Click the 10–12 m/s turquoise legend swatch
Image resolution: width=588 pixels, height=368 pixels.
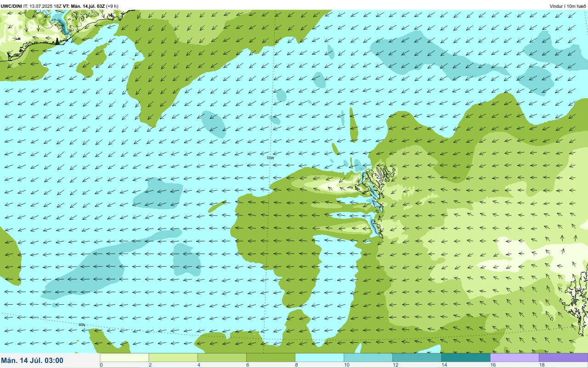tap(368, 357)
